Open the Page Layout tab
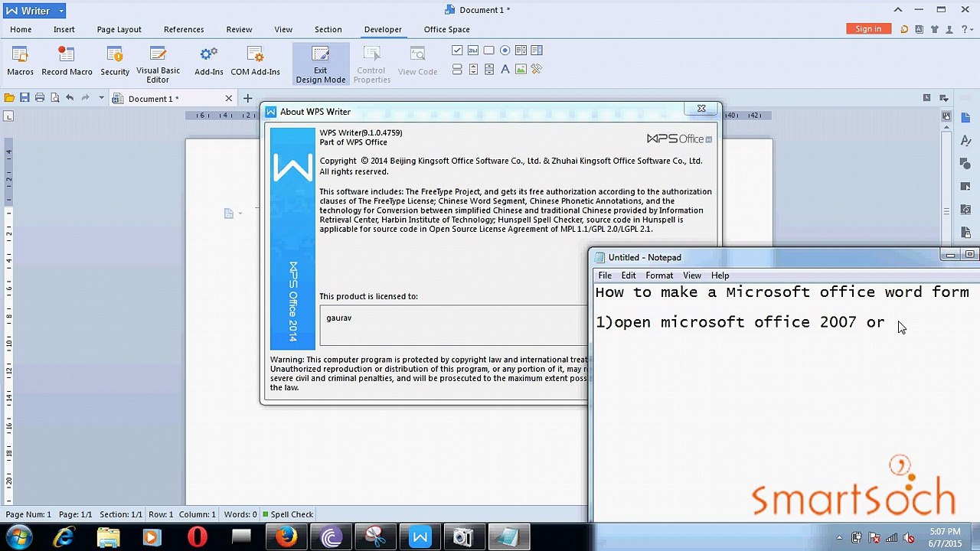980x551 pixels. pos(119,29)
